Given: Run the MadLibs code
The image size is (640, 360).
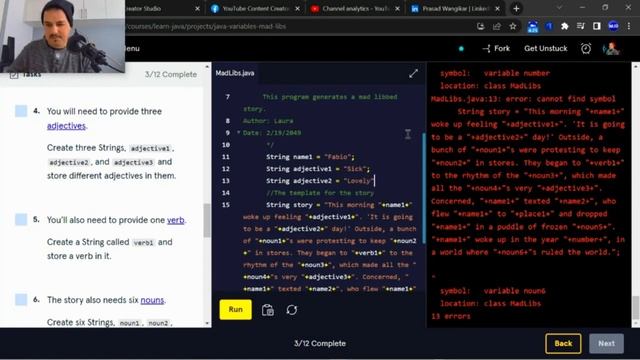Looking at the screenshot, I should pyautogui.click(x=236, y=309).
